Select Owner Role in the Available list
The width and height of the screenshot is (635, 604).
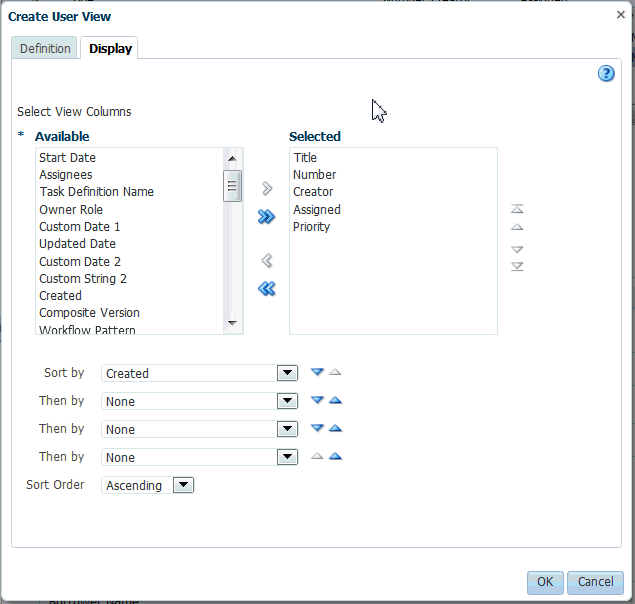(71, 209)
